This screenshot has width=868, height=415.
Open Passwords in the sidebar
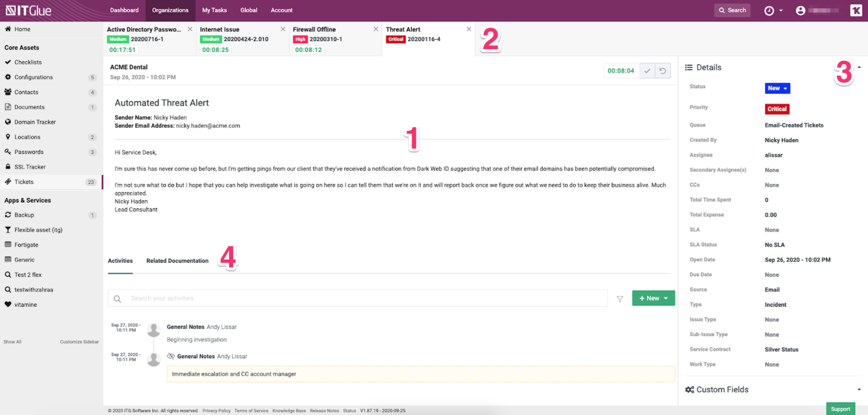(29, 152)
